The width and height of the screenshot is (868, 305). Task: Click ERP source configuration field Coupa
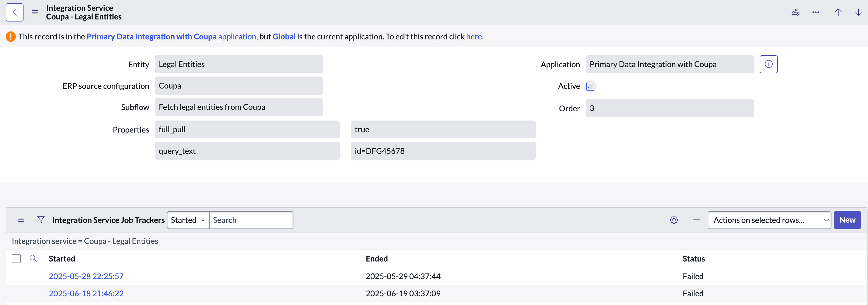(x=239, y=86)
